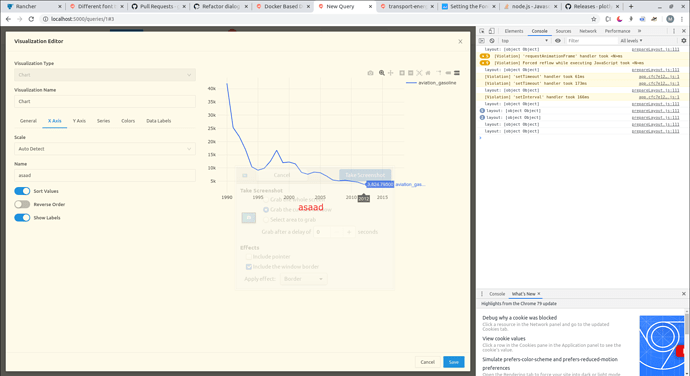Click the DevTools inspect element icon
690x376 pixels.
point(482,31)
